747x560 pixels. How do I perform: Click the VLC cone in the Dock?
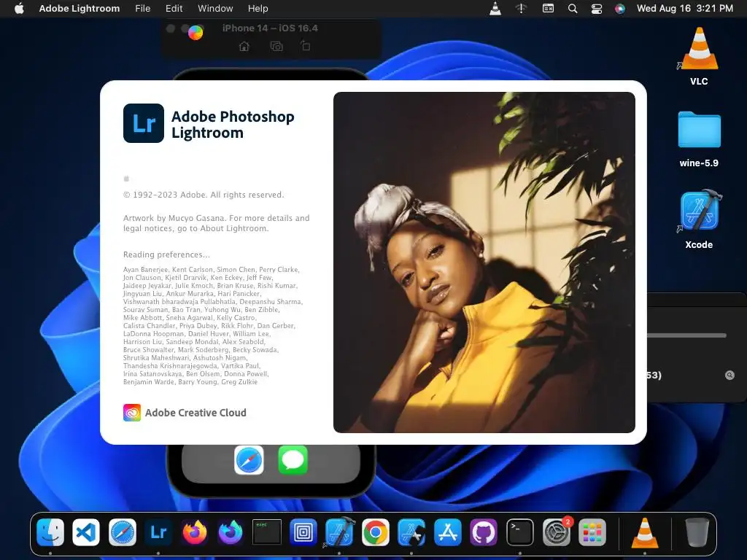645,532
